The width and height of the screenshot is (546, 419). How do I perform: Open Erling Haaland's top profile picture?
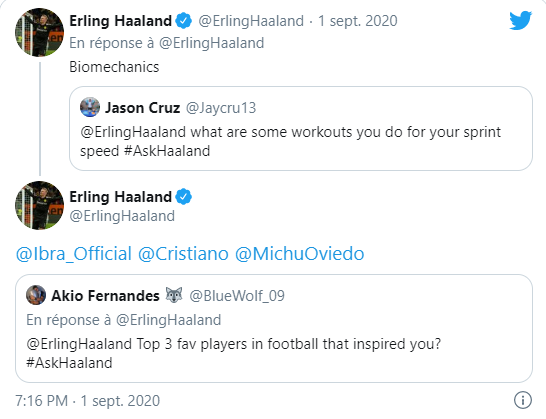(x=39, y=32)
